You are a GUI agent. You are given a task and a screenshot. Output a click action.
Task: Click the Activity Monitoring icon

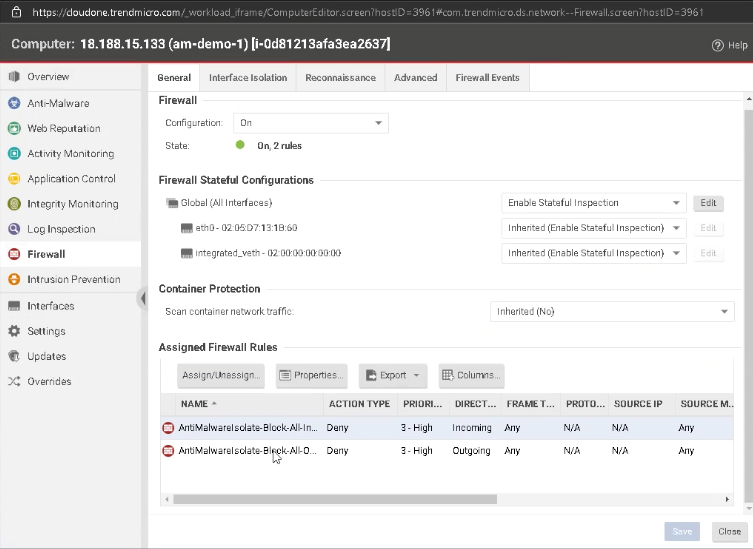[x=14, y=153]
